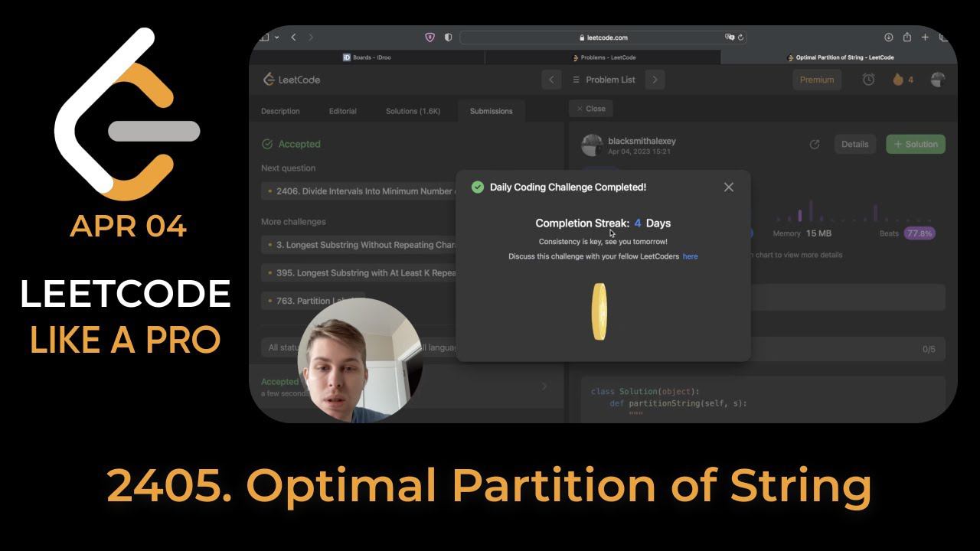Open a new tab with plus icon
This screenshot has width=980, height=551.
click(925, 37)
